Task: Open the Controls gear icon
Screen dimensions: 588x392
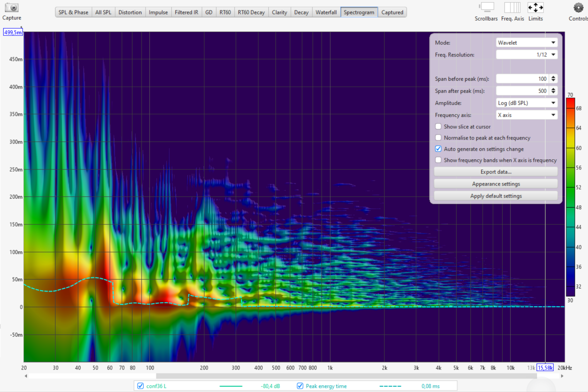Action: point(579,7)
